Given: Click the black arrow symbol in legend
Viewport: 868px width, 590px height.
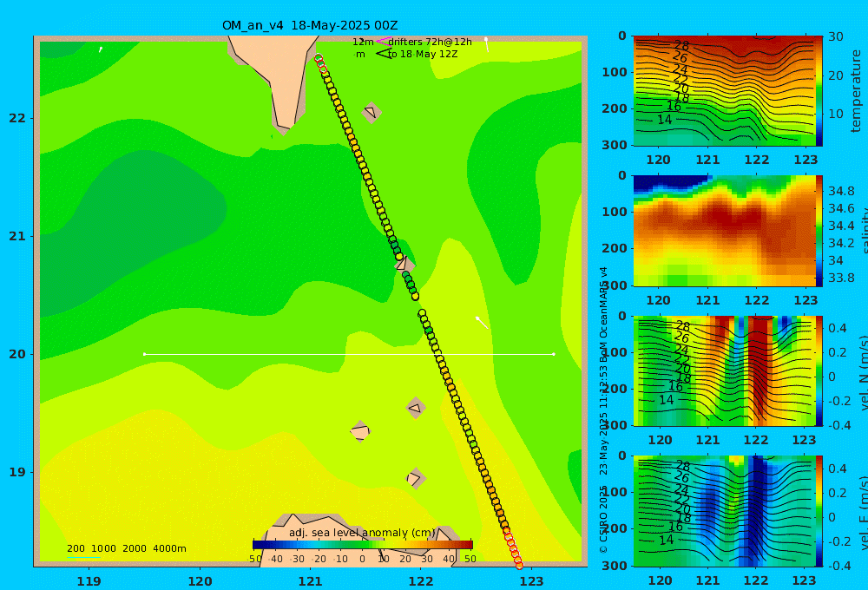Looking at the screenshot, I should pyautogui.click(x=384, y=54).
